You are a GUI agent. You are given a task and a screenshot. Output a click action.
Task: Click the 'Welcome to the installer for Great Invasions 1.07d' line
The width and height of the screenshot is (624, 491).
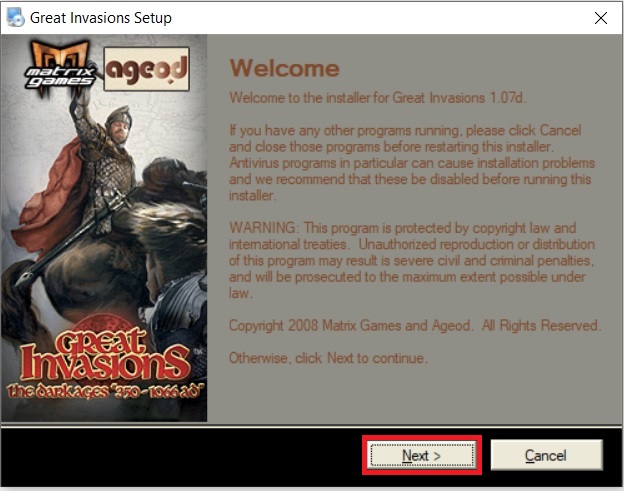pos(378,97)
